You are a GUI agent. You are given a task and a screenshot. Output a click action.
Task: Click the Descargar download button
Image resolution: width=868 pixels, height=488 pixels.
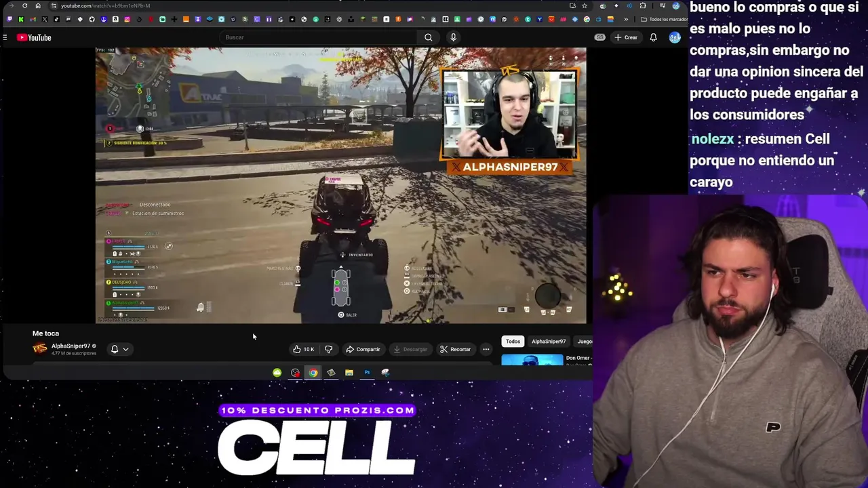coord(410,349)
